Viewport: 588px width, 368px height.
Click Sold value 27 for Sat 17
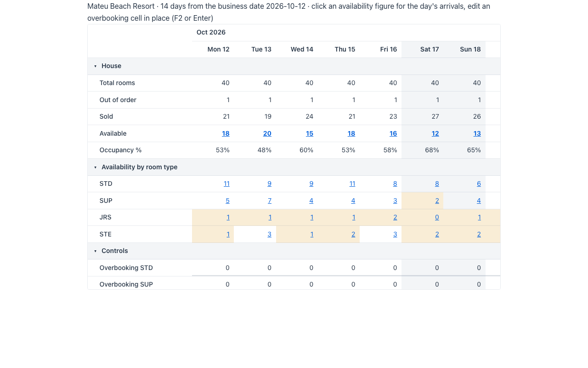point(435,116)
